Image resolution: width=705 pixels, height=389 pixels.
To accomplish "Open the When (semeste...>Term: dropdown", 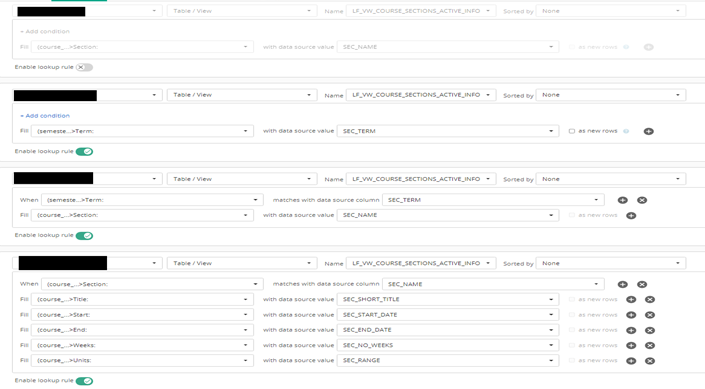I will click(152, 200).
